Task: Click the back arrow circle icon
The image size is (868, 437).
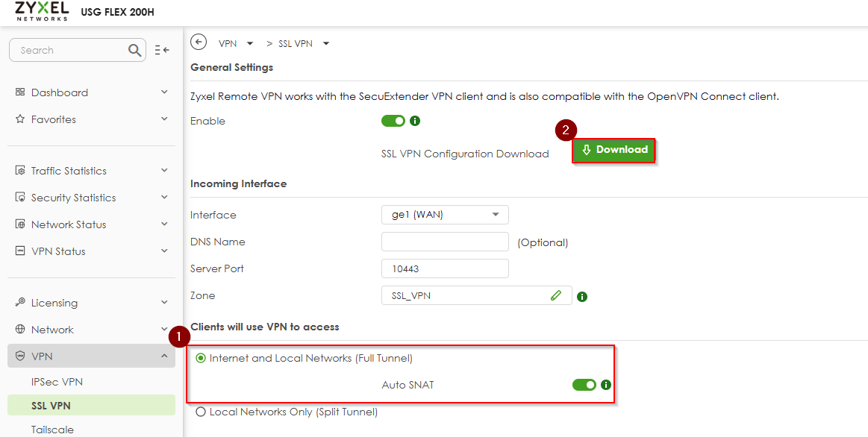Action: 199,42
